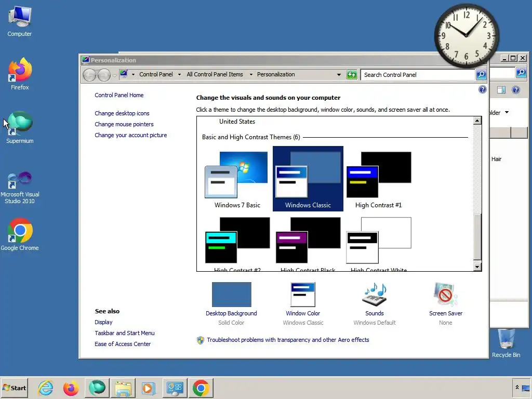
Task: Open Supermium from the taskbar
Action: pyautogui.click(x=97, y=388)
